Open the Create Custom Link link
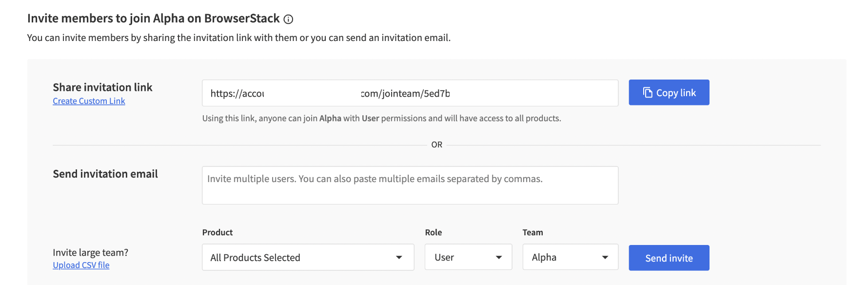This screenshot has width=868, height=285. pos(89,101)
